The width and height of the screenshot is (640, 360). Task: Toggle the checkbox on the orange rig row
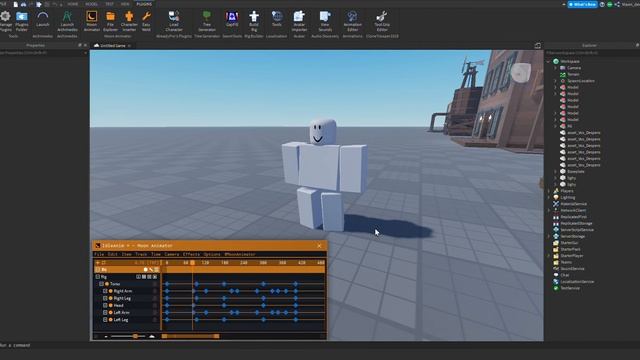tap(98, 269)
